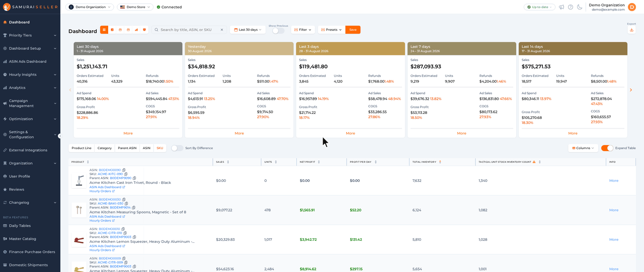Viewport: 644px width, 272px height.
Task: Expand Hourly Insights in the sidebar
Action: [30, 75]
